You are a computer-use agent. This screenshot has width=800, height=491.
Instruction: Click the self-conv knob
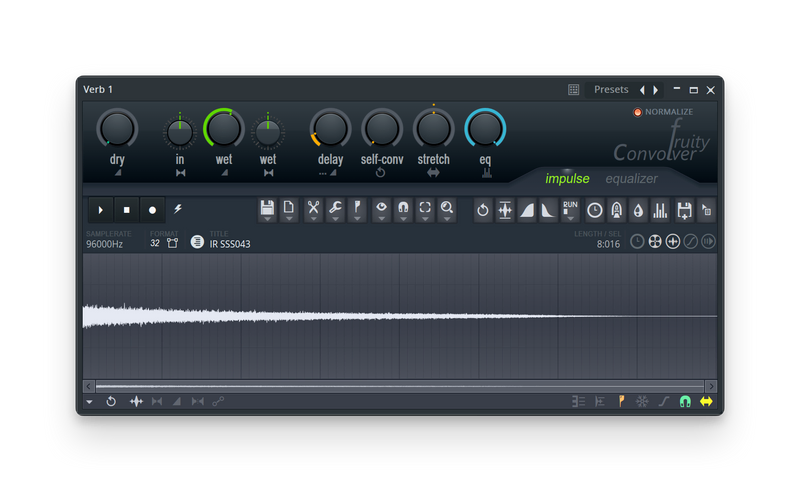click(382, 129)
